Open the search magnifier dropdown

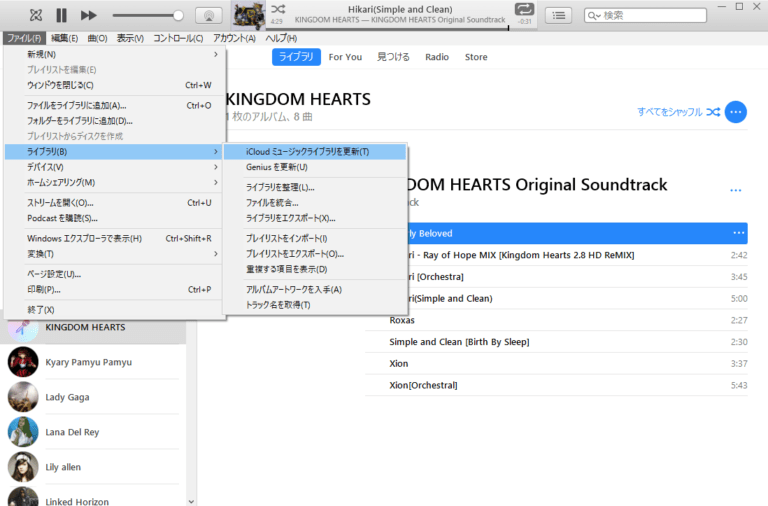[x=594, y=16]
